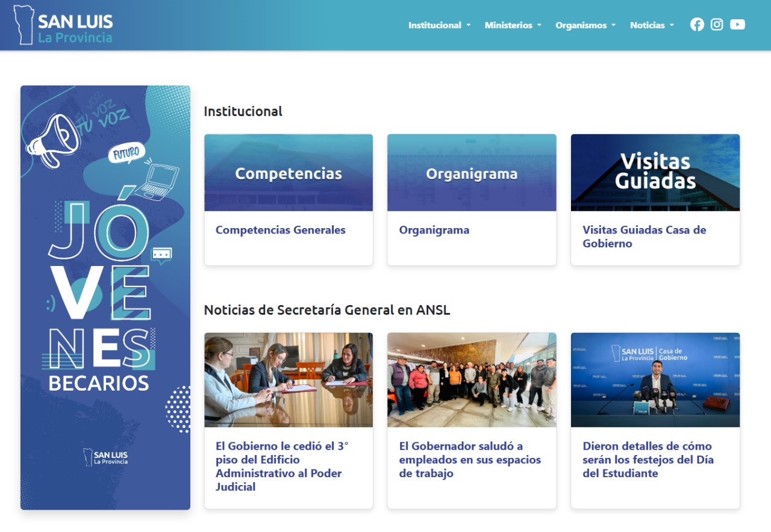Click the San Luis La Provincia logo

click(64, 25)
